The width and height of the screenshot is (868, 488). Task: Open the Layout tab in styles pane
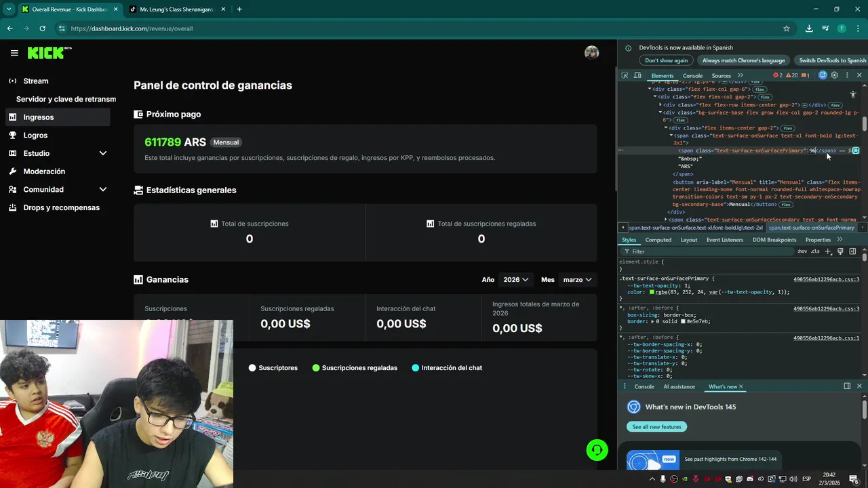(688, 240)
